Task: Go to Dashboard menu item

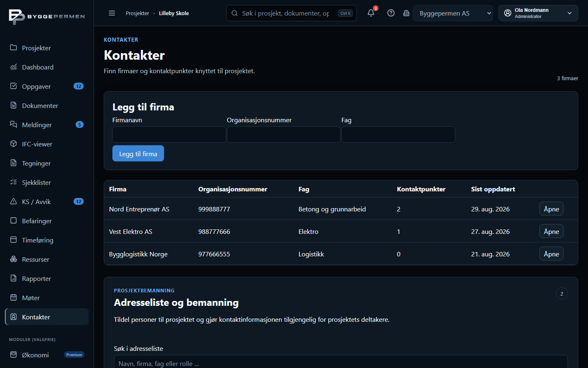Action: [47, 67]
